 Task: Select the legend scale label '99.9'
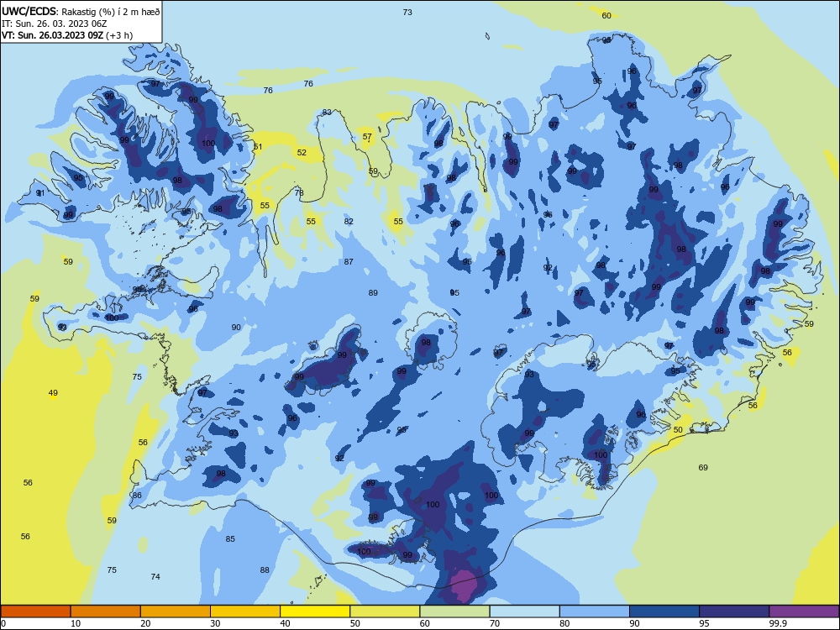pyautogui.click(x=778, y=623)
